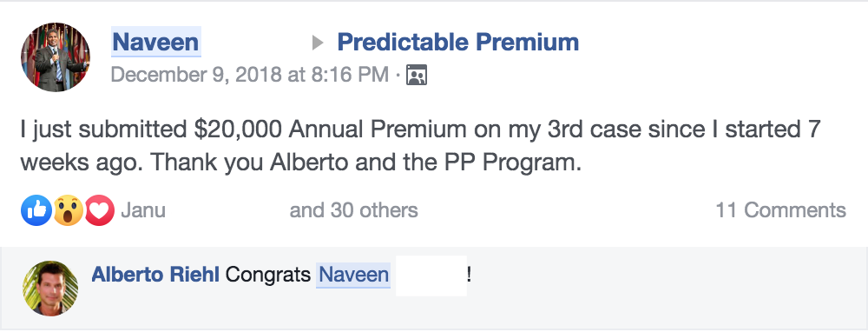Click the gray arrow between Naveen and group name
The width and height of the screenshot is (868, 332).
[x=317, y=43]
